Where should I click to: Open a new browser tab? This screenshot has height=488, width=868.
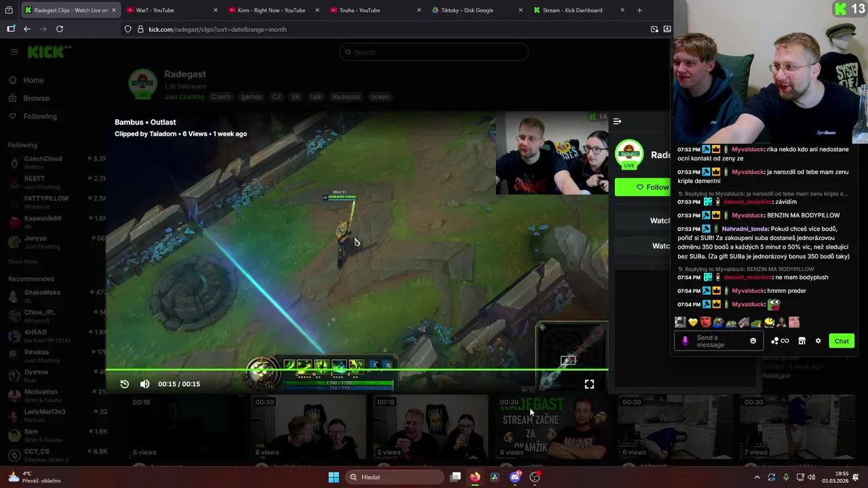pyautogui.click(x=639, y=10)
